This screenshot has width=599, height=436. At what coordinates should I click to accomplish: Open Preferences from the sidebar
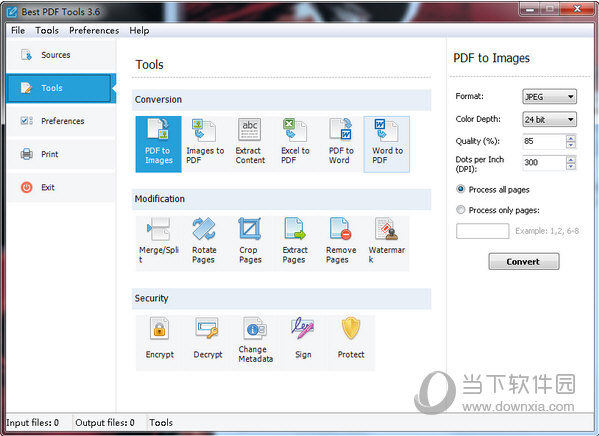tap(61, 121)
